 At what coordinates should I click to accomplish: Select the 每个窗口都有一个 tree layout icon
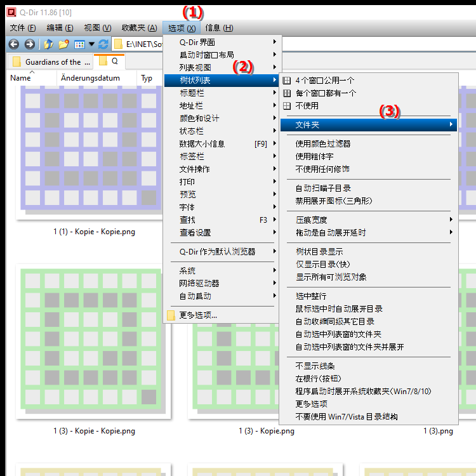(x=287, y=93)
